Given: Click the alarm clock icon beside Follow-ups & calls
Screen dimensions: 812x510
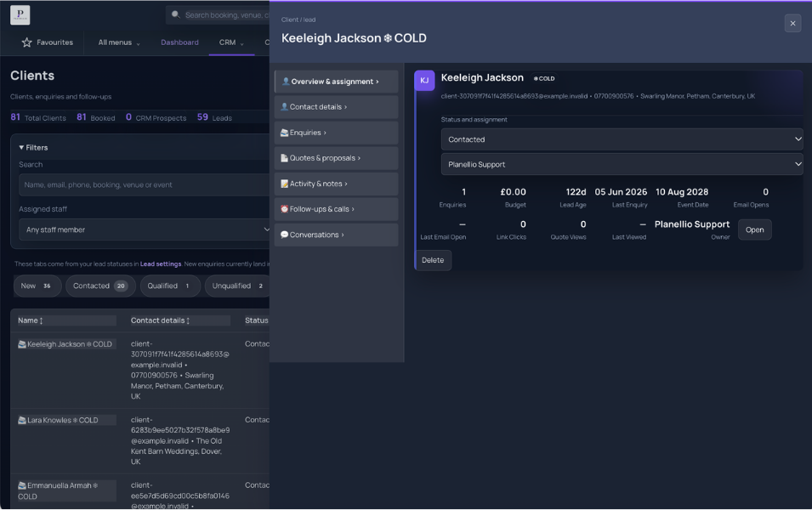Looking at the screenshot, I should (284, 209).
